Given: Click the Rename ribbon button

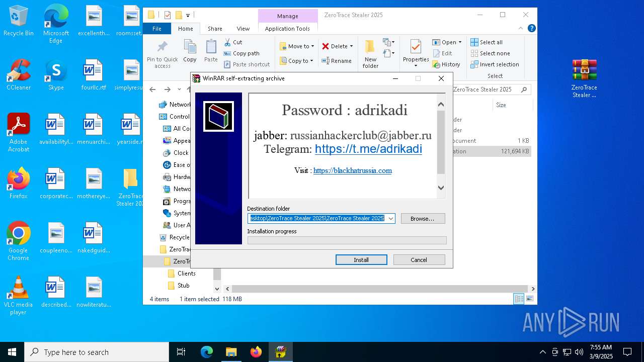Looking at the screenshot, I should 337,61.
